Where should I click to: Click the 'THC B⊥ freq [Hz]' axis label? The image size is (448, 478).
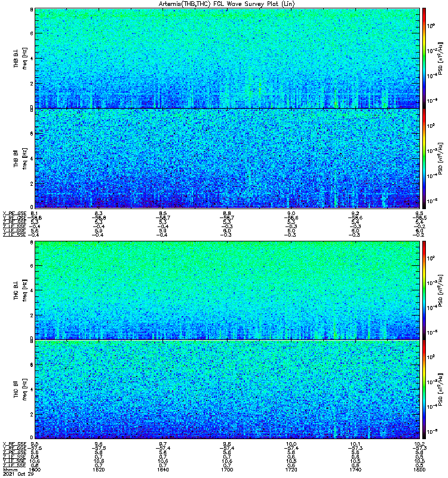point(20,290)
